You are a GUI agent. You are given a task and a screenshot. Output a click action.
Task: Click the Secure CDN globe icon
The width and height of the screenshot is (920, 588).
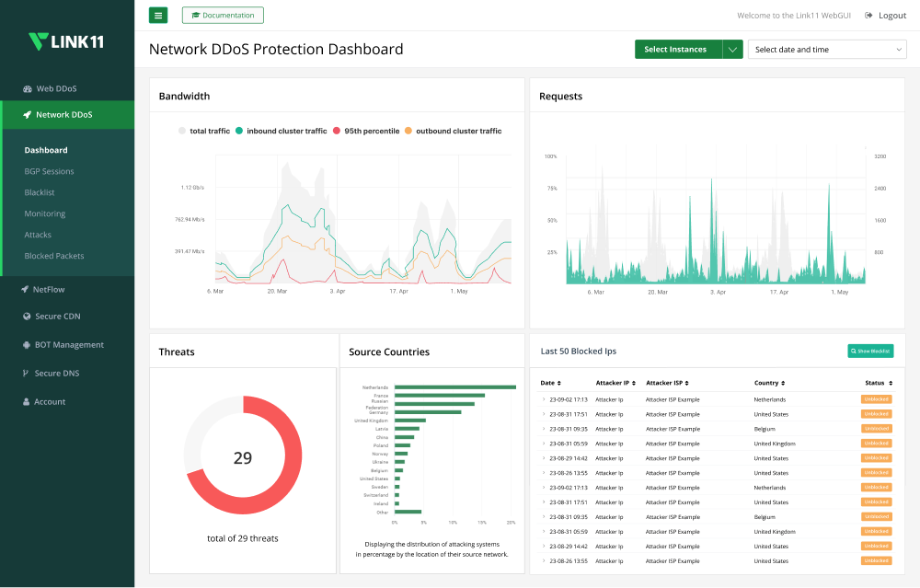27,317
